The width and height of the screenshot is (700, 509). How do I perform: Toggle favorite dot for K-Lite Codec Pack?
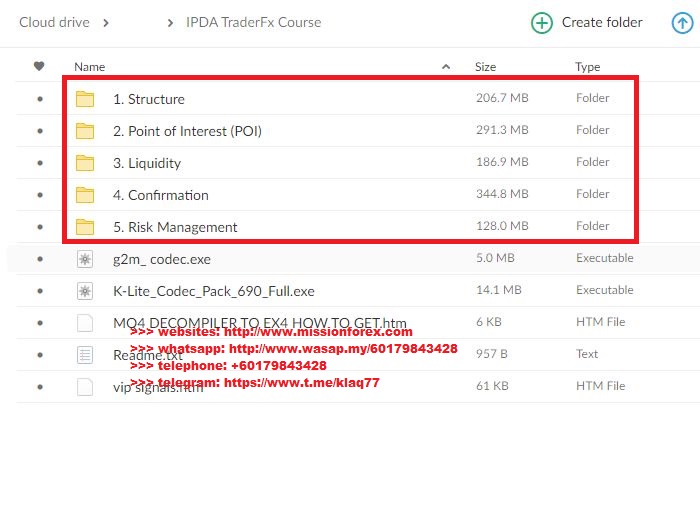[x=40, y=291]
